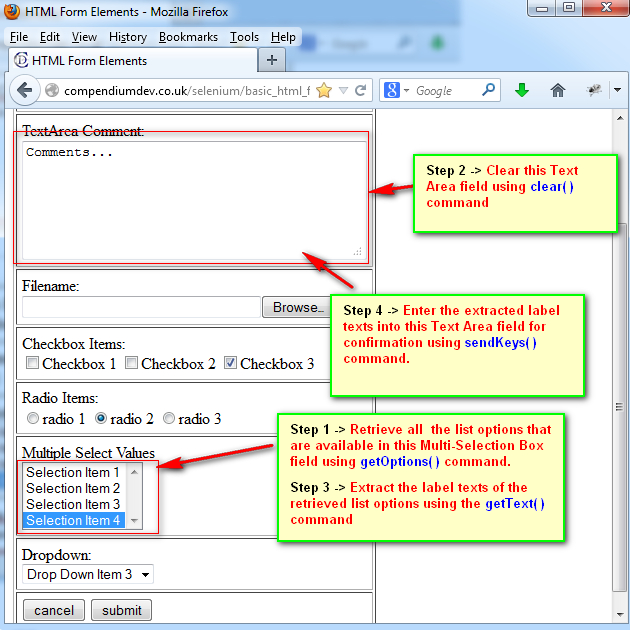The height and width of the screenshot is (630, 630).
Task: Select Selection Item 3 in list
Action: (x=74, y=504)
